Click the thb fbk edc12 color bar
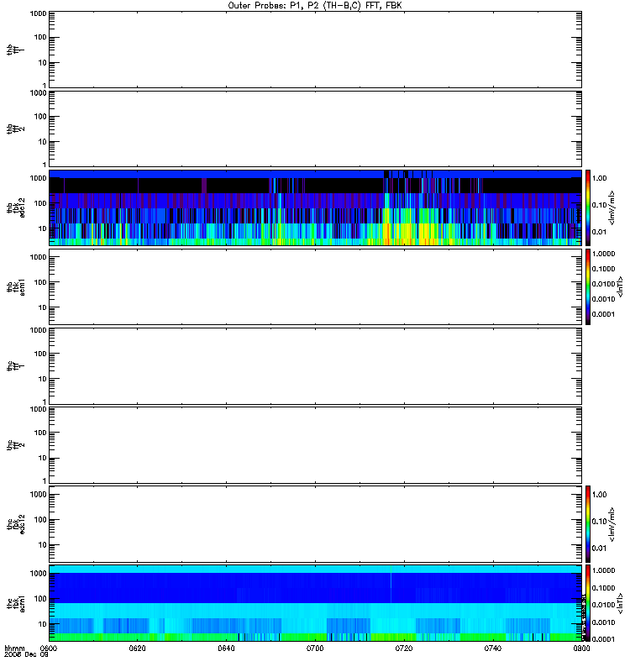The height and width of the screenshot is (672, 630). [588, 207]
